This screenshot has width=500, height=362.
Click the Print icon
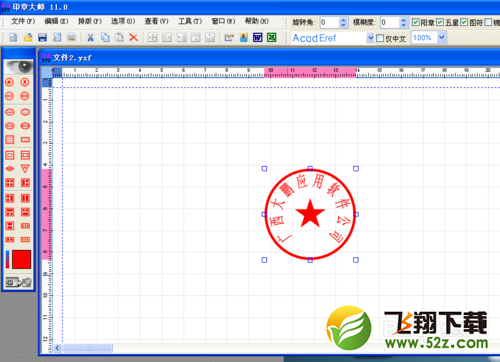[71, 38]
